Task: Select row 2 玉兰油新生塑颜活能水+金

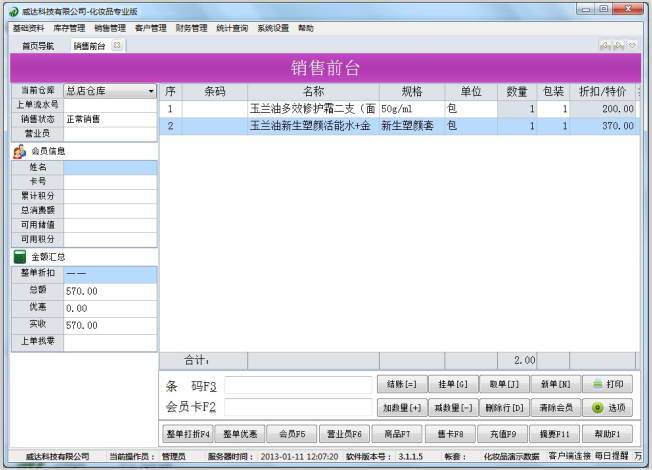Action: pos(399,126)
